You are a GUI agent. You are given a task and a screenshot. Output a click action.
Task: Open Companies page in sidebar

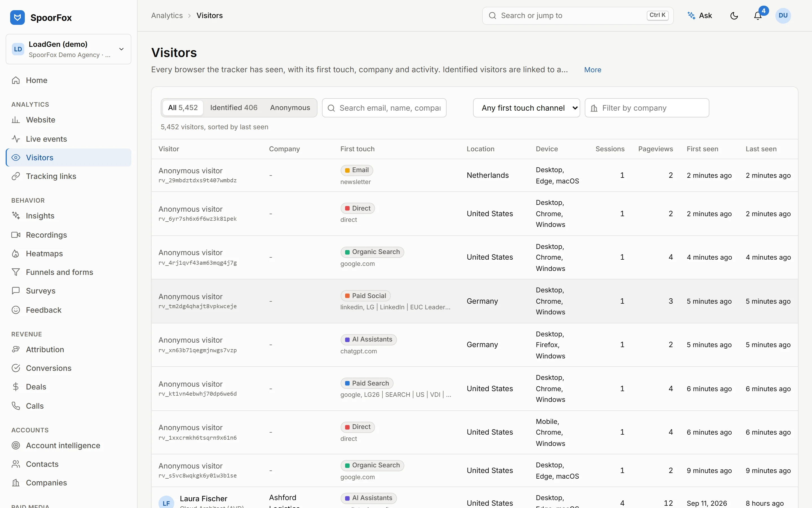click(69, 483)
